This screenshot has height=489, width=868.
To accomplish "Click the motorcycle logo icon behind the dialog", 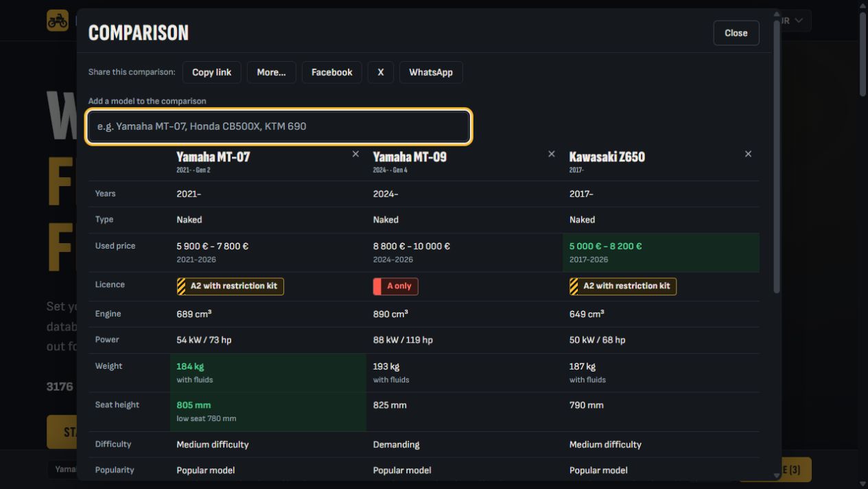I will (x=58, y=21).
